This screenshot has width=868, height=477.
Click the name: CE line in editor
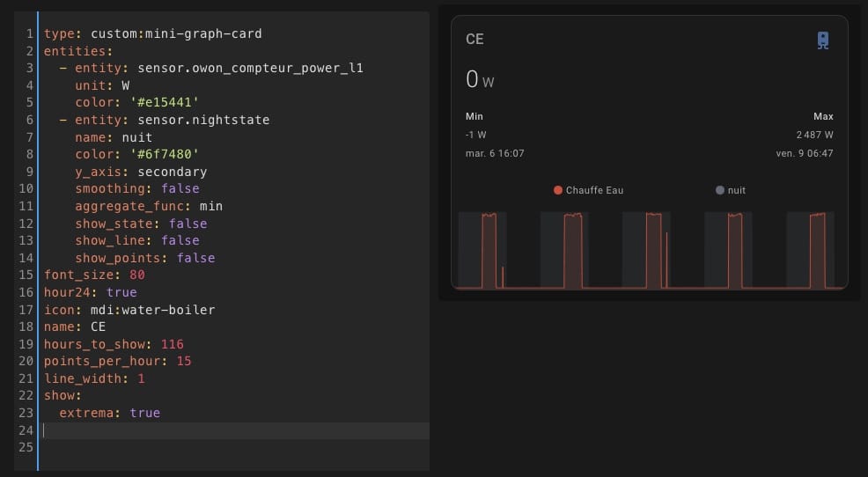pos(75,327)
